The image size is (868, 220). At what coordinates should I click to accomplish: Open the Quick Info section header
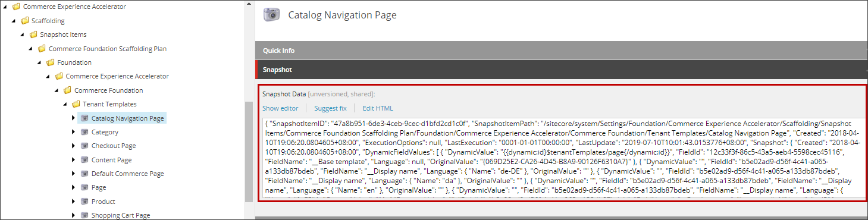click(x=561, y=51)
